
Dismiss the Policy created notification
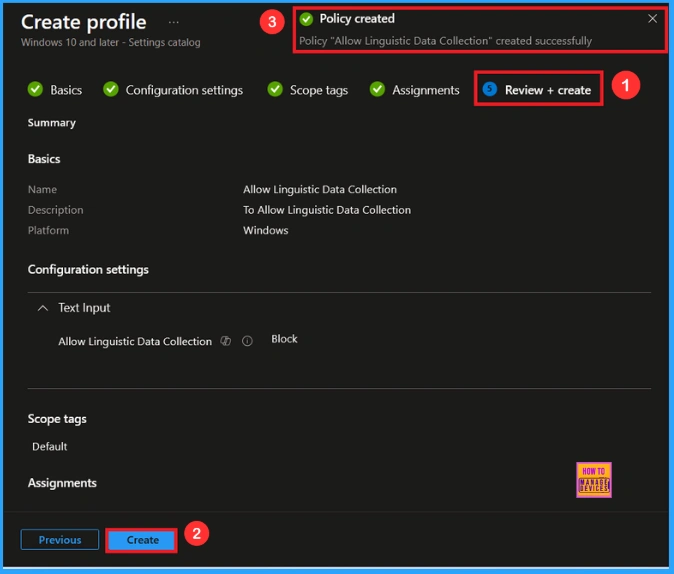pos(652,18)
